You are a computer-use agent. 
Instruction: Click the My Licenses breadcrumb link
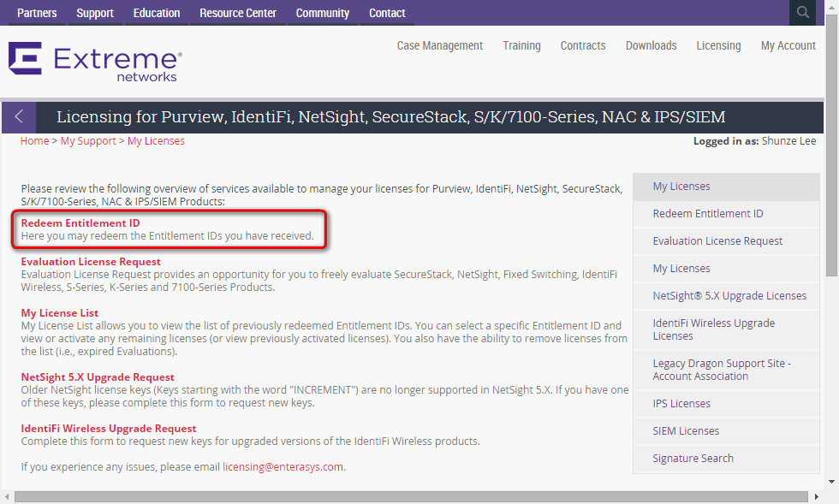(156, 140)
